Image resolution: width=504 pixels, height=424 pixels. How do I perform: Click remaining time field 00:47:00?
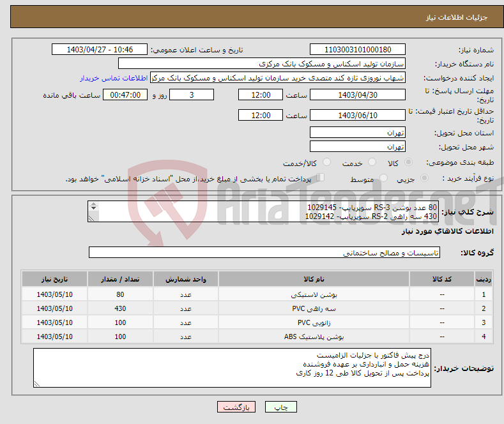[x=125, y=95]
